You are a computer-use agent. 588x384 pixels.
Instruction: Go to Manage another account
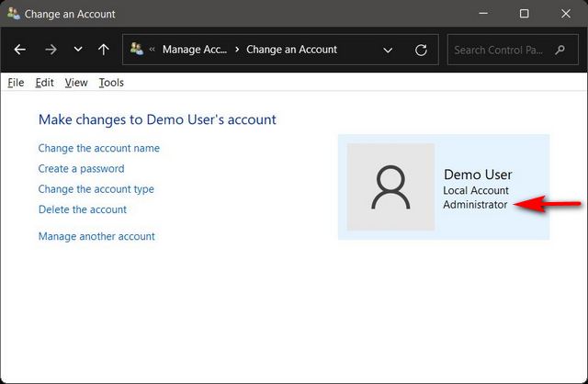point(96,236)
